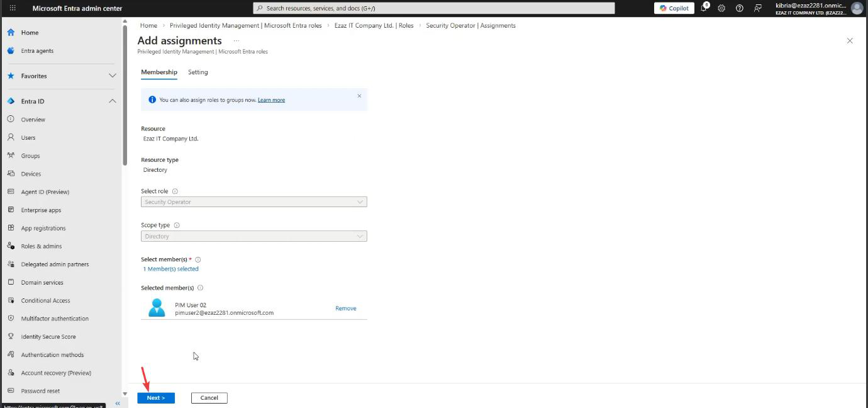This screenshot has height=408, width=868.
Task: Open the Select role dropdown
Action: (254, 202)
